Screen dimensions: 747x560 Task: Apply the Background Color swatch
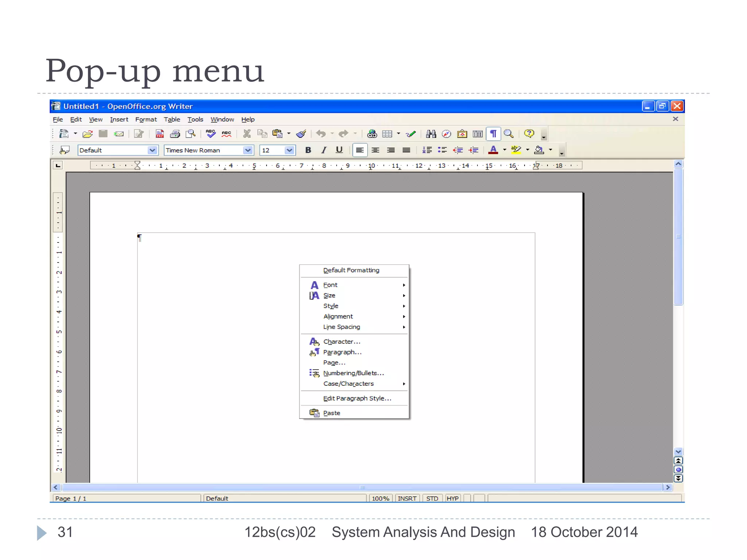pos(539,150)
